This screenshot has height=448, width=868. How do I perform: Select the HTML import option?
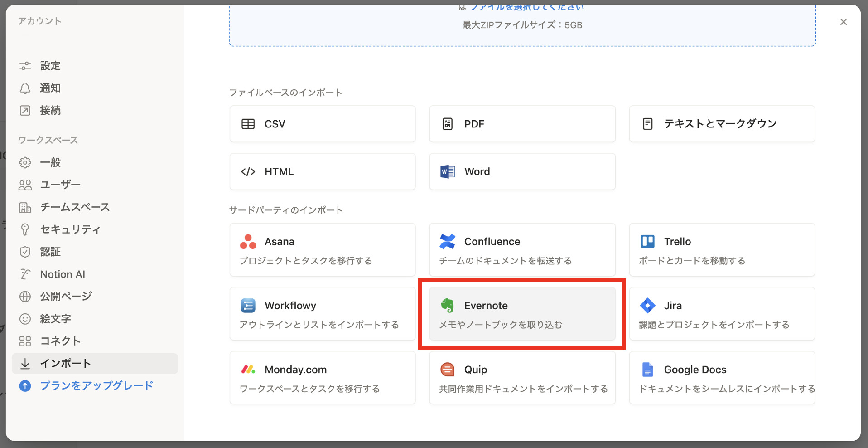point(322,171)
